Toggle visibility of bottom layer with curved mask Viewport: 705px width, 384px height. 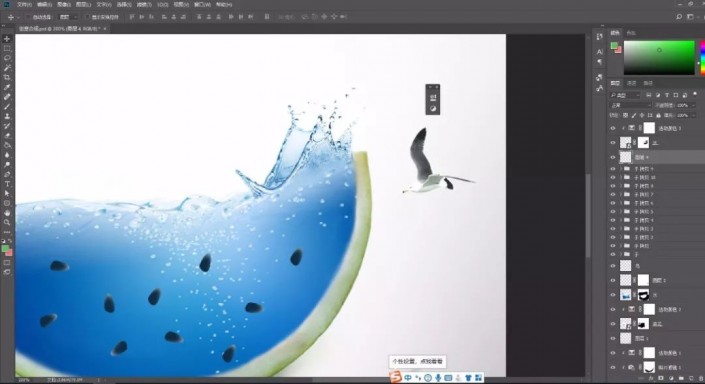point(613,367)
